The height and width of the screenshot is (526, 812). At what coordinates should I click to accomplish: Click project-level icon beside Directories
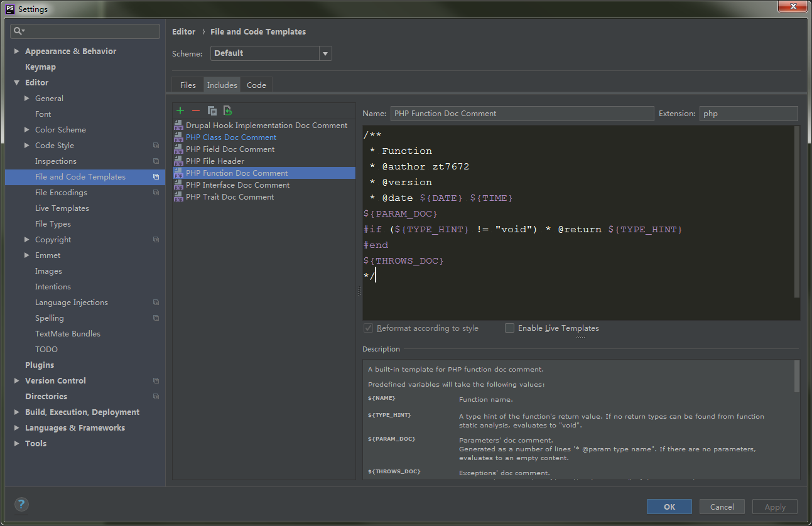click(x=156, y=397)
